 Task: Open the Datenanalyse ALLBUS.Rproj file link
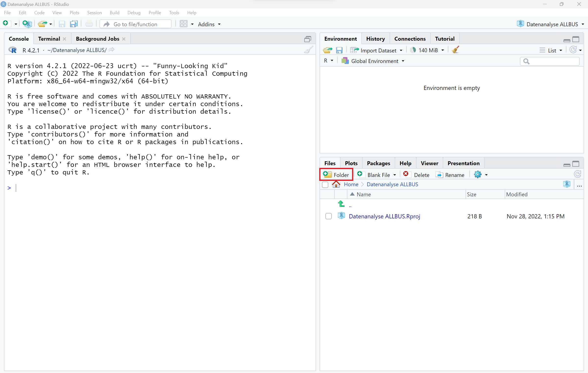click(384, 216)
